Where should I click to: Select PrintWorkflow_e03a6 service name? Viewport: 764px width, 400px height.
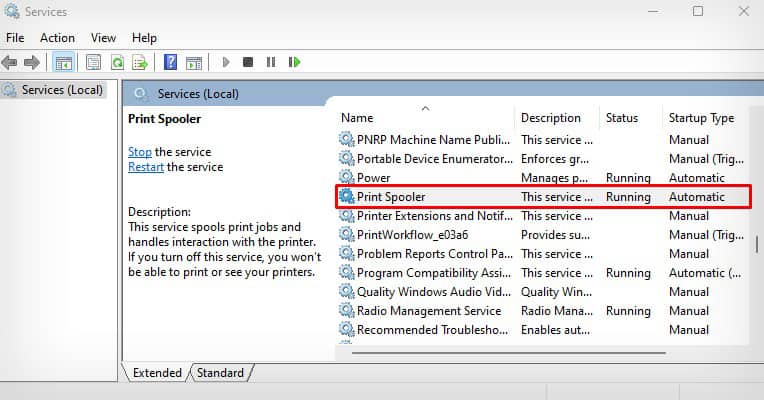[x=412, y=235]
